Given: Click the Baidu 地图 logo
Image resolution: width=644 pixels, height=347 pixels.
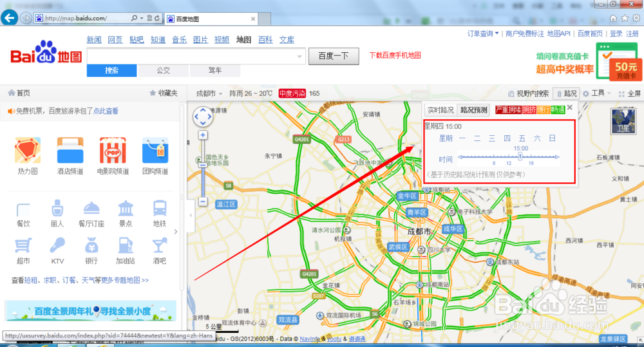Looking at the screenshot, I should (x=46, y=53).
